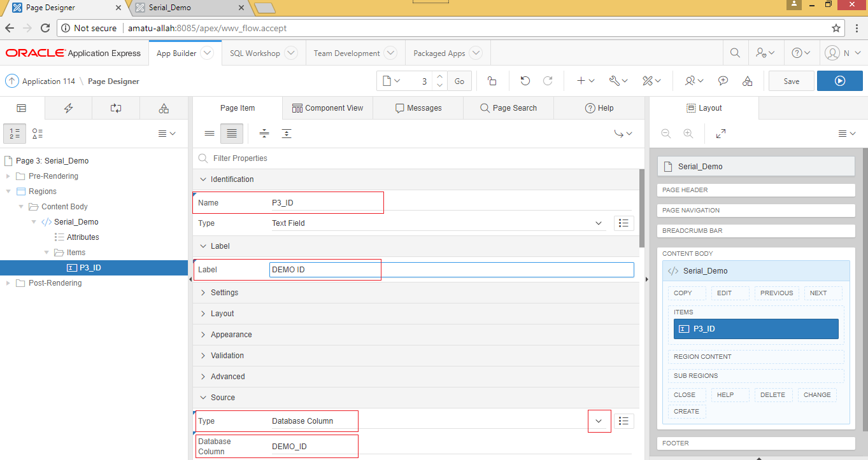Toggle Show All properties view
868x460 pixels.
coord(231,134)
